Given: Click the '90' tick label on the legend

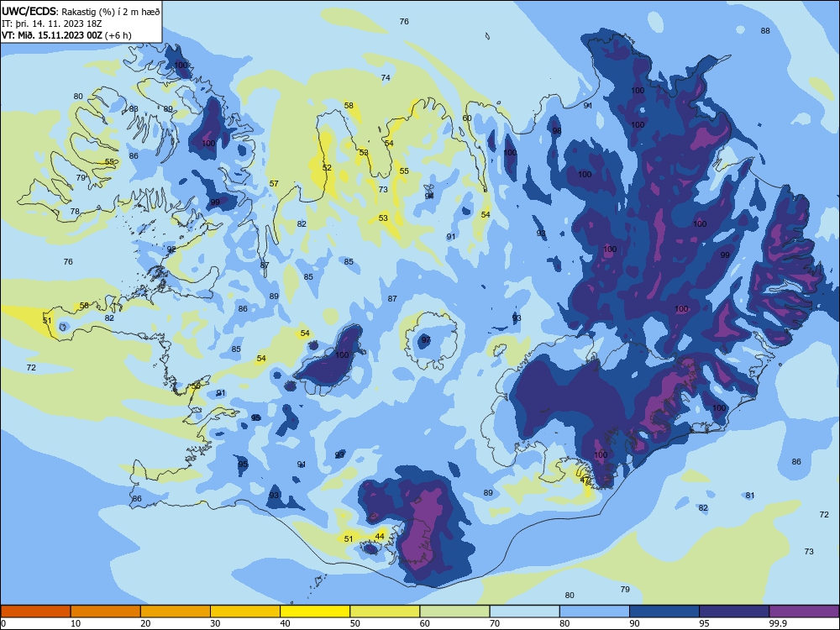Looking at the screenshot, I should tap(634, 623).
